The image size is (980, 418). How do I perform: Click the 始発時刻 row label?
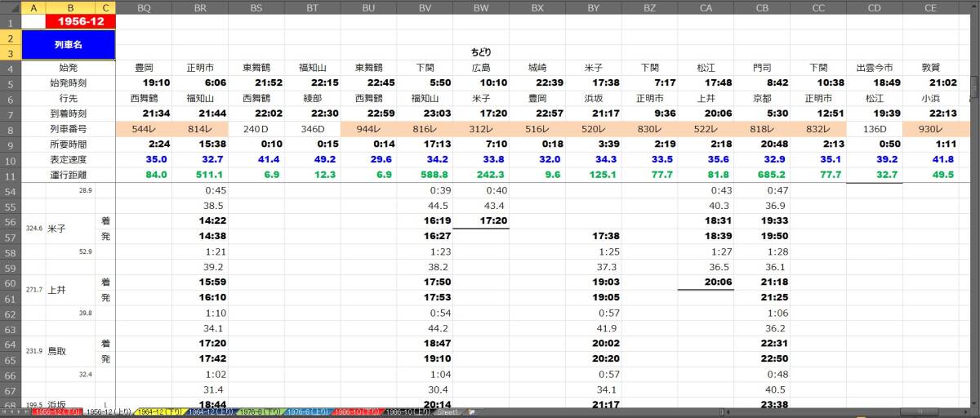69,83
